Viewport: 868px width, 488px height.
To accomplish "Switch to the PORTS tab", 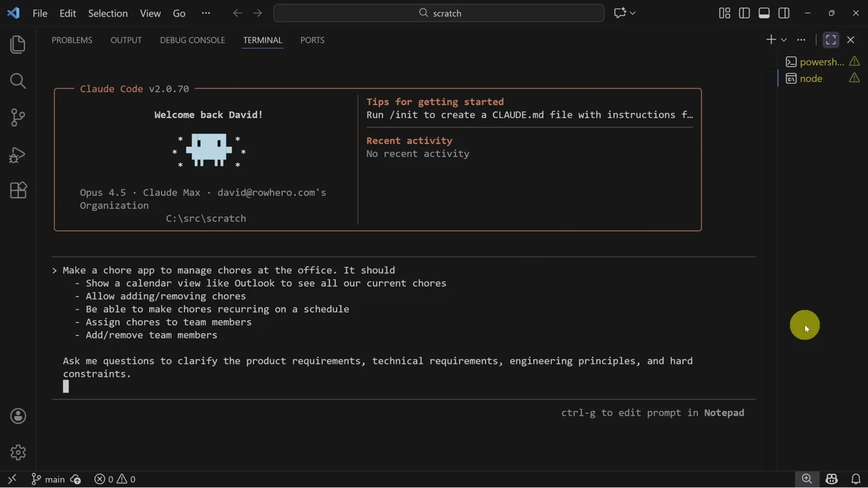I will [x=312, y=40].
